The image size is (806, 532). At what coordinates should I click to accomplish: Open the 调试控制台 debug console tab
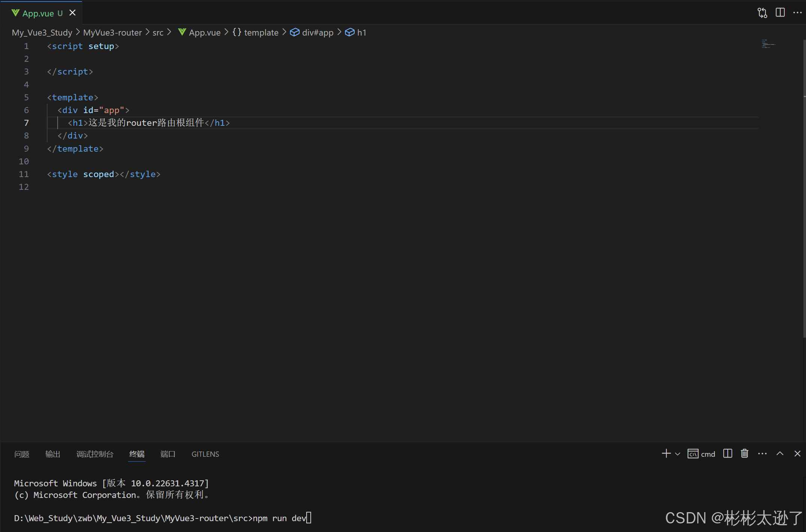click(95, 454)
